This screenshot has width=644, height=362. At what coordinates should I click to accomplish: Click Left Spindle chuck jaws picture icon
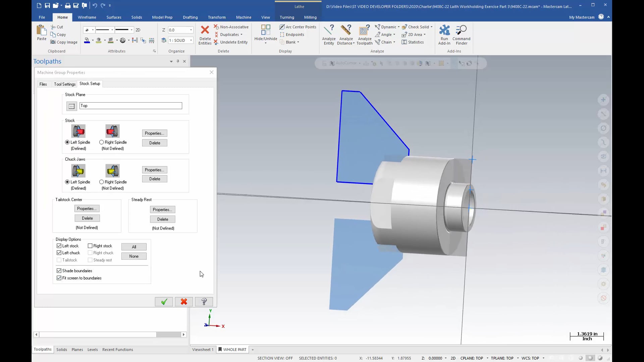coord(78,171)
